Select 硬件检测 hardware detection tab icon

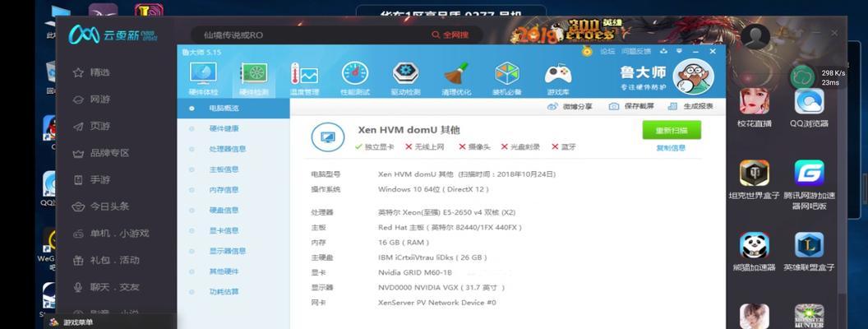253,79
